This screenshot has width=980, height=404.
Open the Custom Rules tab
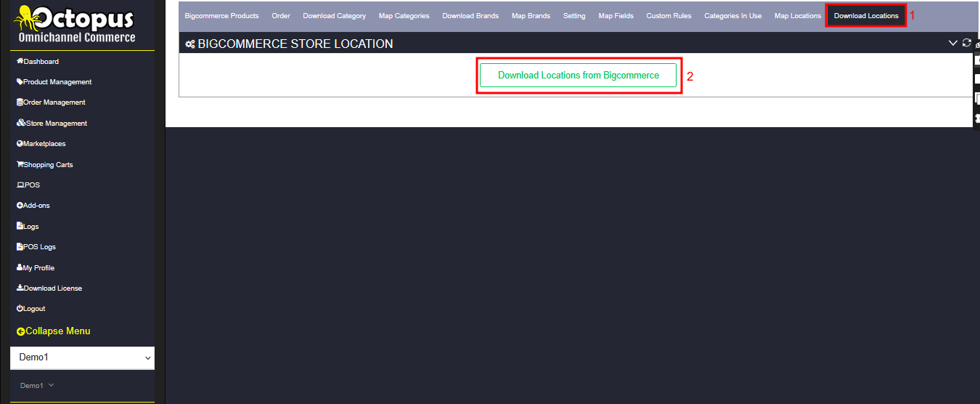(669, 16)
